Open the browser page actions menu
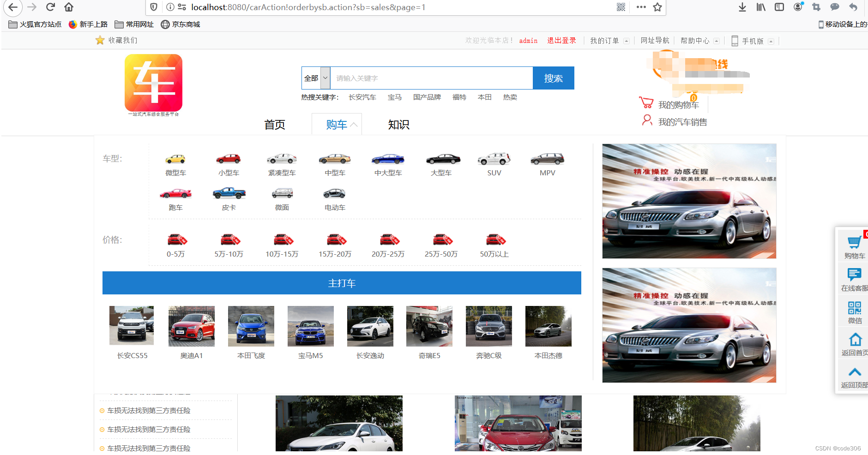 click(x=641, y=7)
